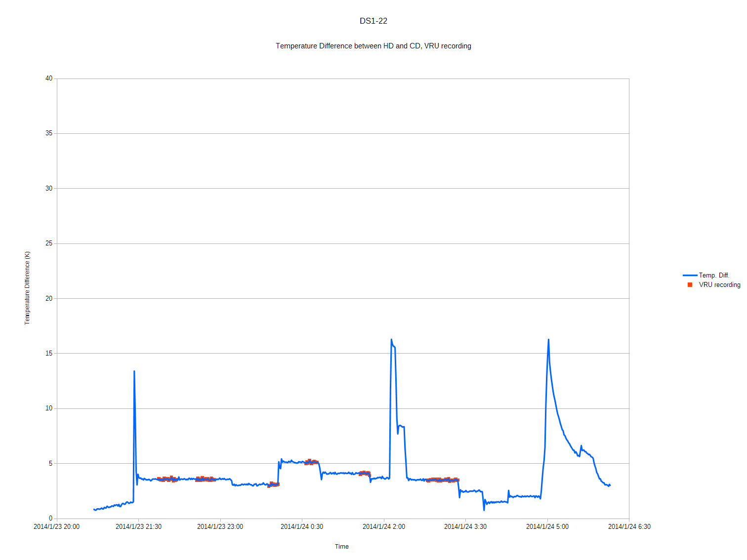This screenshot has height=560, width=747.
Task: Click the blue Temp. Diff. legend line
Action: pos(690,276)
